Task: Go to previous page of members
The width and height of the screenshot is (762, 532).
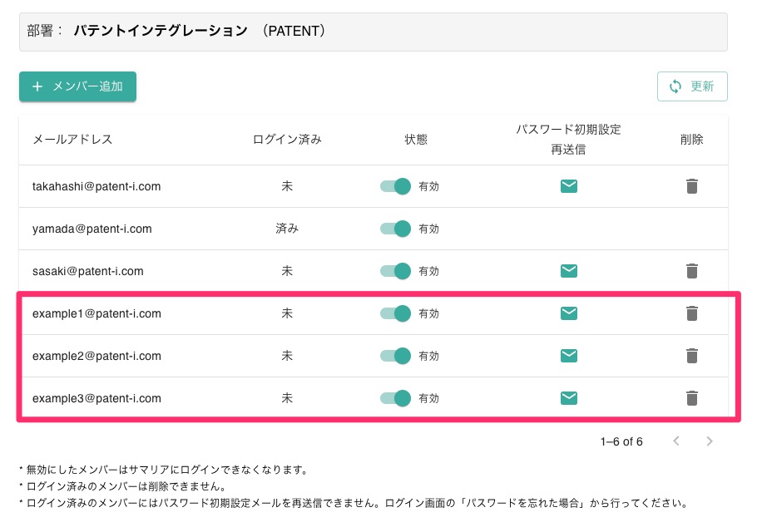Action: (676, 441)
